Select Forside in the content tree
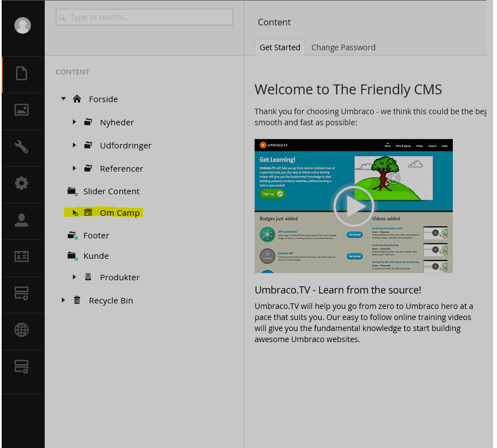The height and width of the screenshot is (448, 497). (103, 99)
